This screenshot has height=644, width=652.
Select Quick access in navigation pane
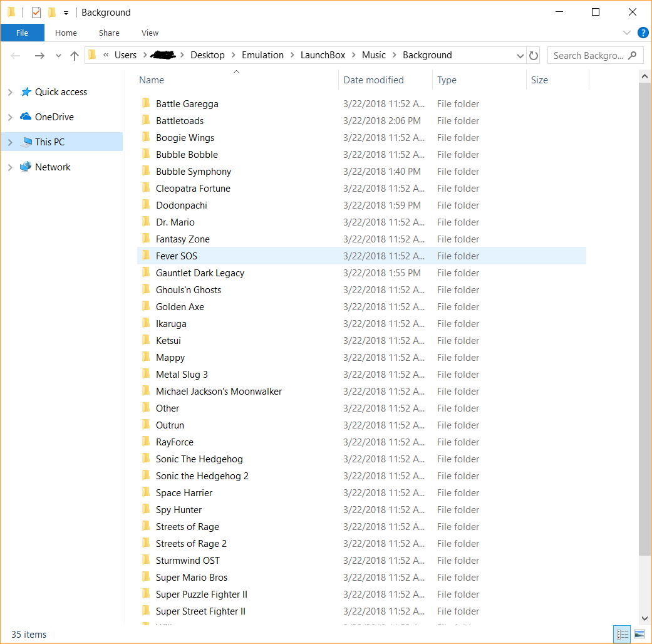(61, 92)
